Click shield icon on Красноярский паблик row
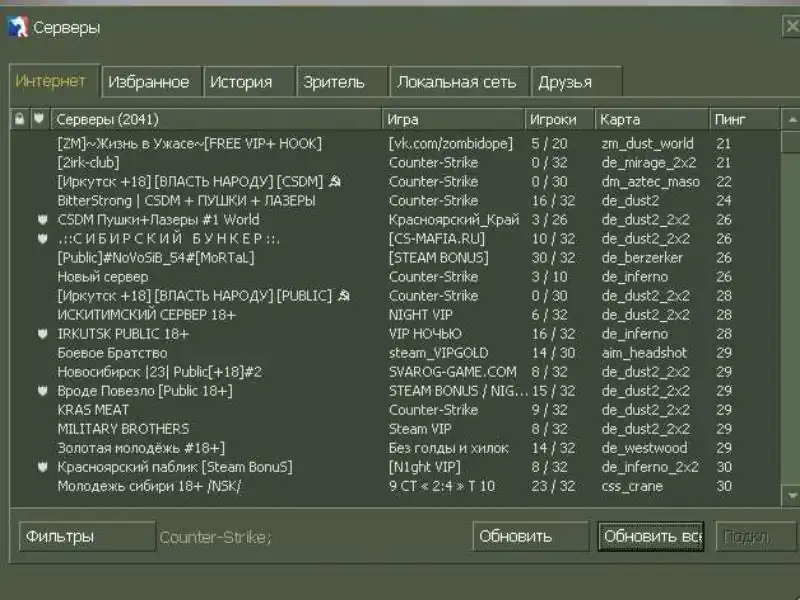Screen dimensions: 800x600 [43, 467]
